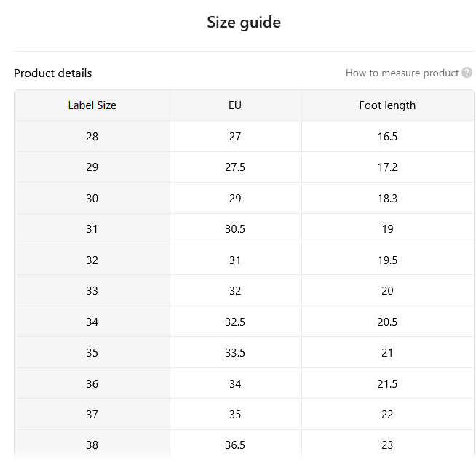Screen dimensions: 476x462
Task: Click the EU column header
Action: pyautogui.click(x=235, y=105)
